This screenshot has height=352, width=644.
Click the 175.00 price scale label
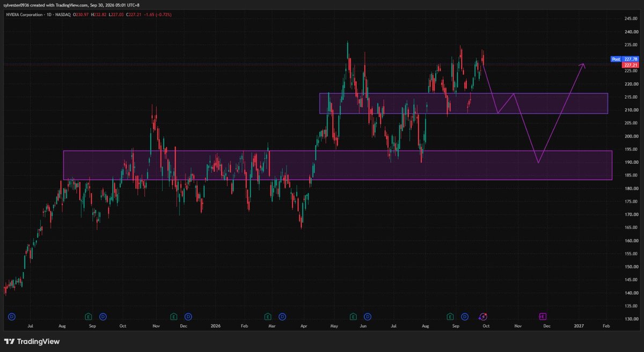point(631,202)
